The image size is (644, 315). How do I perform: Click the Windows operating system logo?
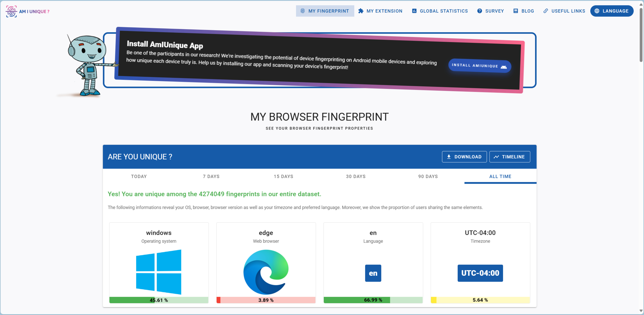coord(158,272)
